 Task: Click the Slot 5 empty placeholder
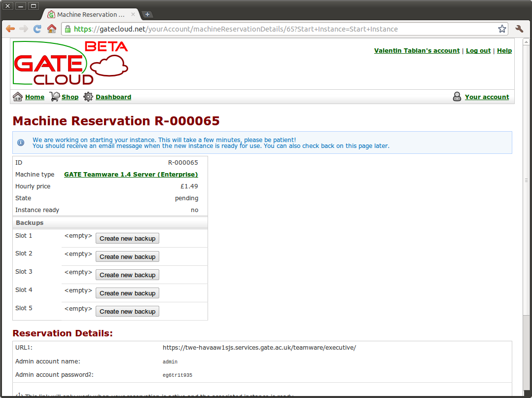coord(78,309)
